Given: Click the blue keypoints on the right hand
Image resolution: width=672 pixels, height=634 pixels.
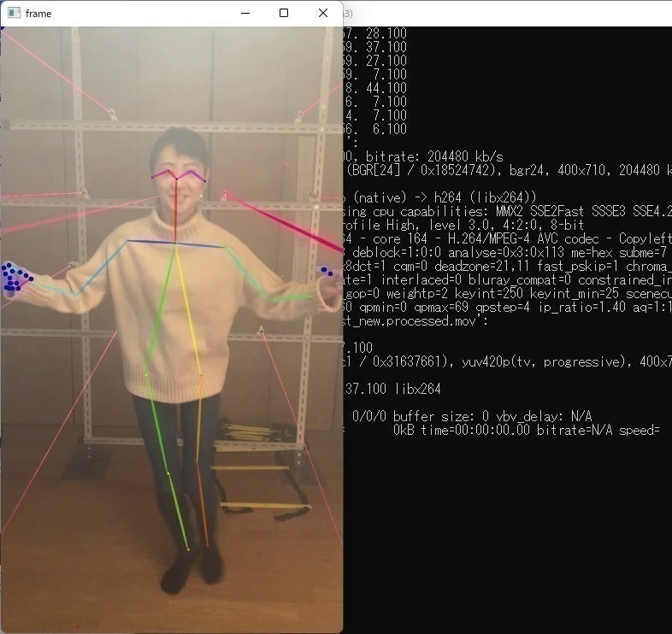Looking at the screenshot, I should click(x=327, y=272).
